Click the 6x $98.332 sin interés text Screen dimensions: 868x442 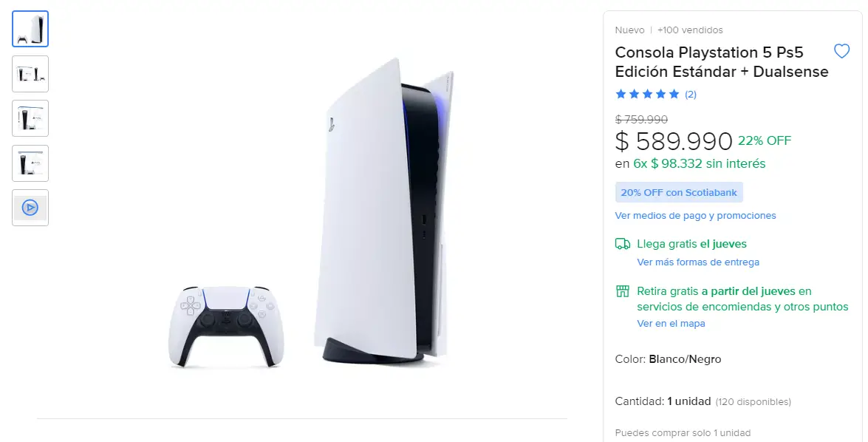[699, 163]
